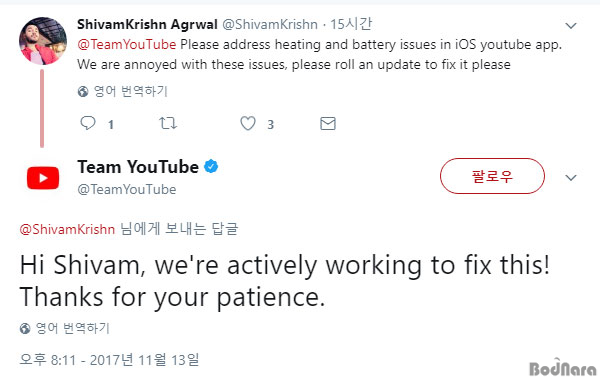The width and height of the screenshot is (600, 379).
Task: Open the chevron menu beside the 팔로우 button
Action: tap(571, 178)
